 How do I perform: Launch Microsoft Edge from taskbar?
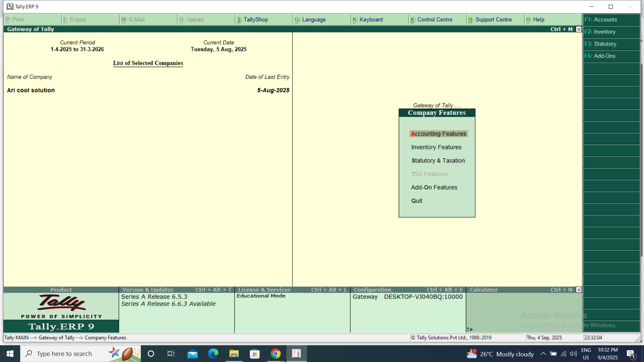coord(213,354)
